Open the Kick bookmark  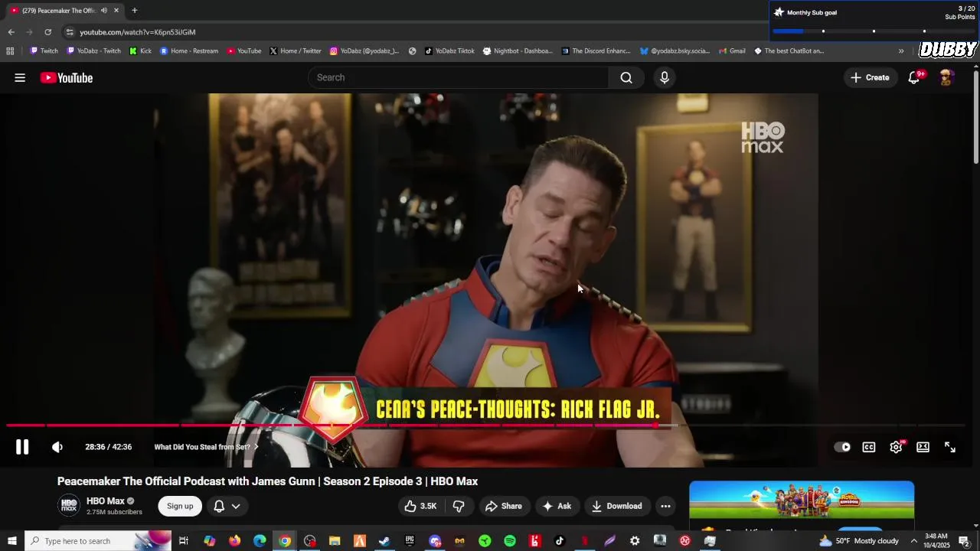(x=140, y=51)
